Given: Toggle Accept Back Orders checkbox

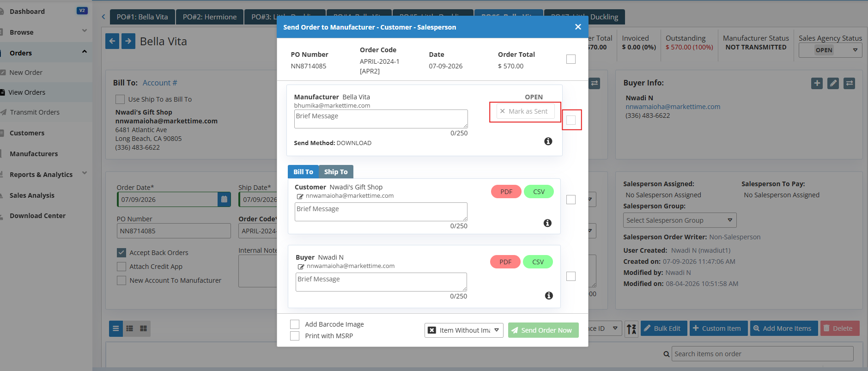Looking at the screenshot, I should [x=121, y=253].
